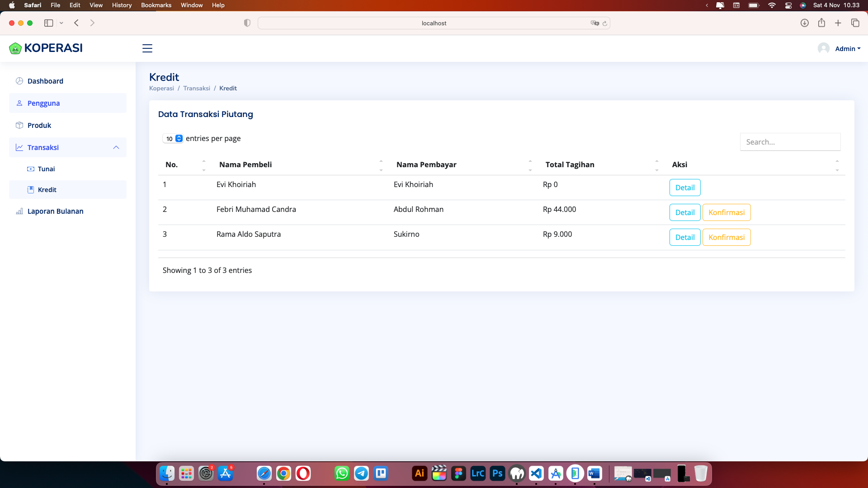The image size is (868, 488).
Task: Click Safari's Share icon
Action: click(821, 23)
